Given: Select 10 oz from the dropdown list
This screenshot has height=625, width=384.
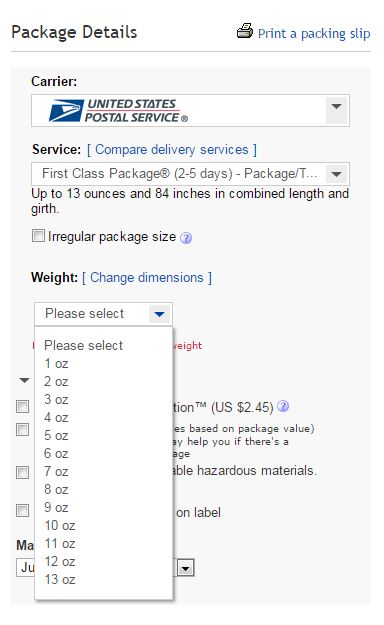Looking at the screenshot, I should click(60, 525).
